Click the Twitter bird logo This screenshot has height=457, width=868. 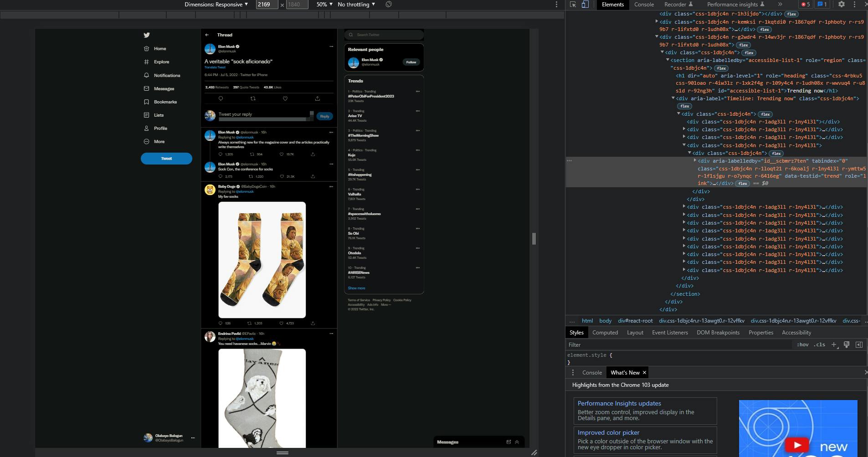click(146, 35)
